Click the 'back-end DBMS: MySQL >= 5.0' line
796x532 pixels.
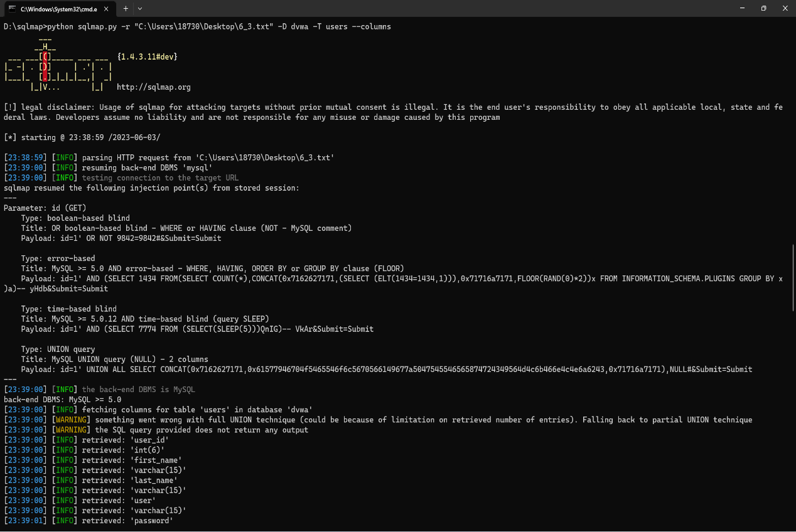[x=62, y=400]
